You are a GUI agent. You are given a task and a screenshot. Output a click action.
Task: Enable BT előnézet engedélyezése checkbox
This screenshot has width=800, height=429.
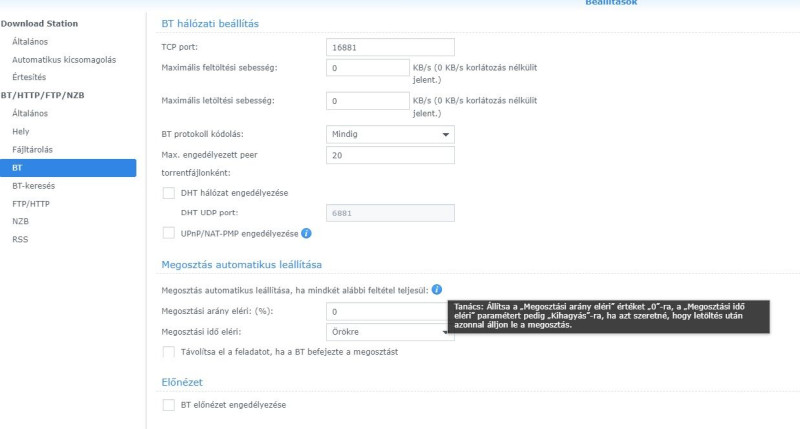168,405
